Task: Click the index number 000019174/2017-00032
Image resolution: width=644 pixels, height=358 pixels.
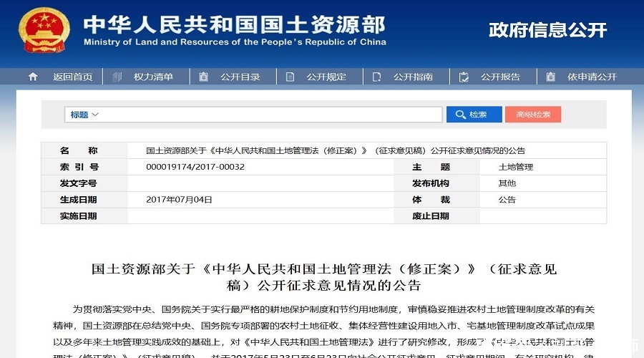Action: pyautogui.click(x=195, y=167)
